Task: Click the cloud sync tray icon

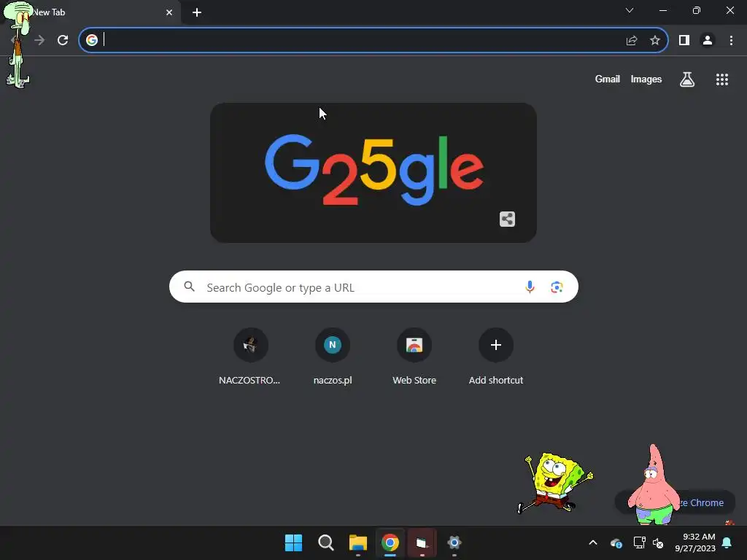Action: pyautogui.click(x=616, y=542)
